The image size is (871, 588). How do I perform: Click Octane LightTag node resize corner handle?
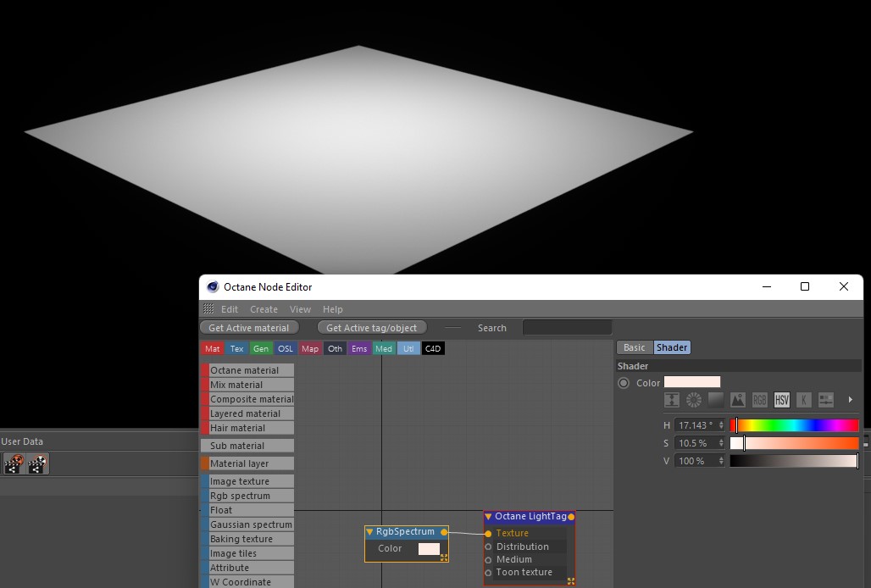click(570, 580)
